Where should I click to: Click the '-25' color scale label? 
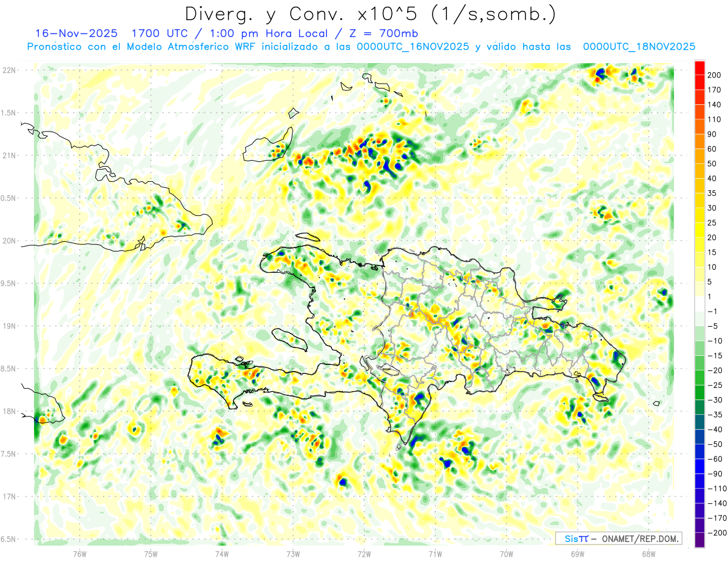[x=715, y=385]
